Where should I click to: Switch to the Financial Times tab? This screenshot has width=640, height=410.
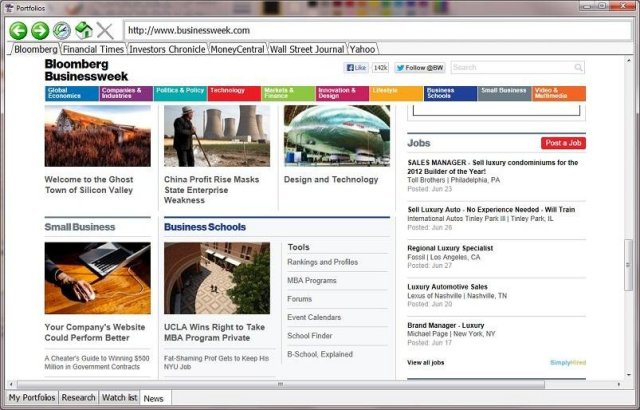coord(93,49)
